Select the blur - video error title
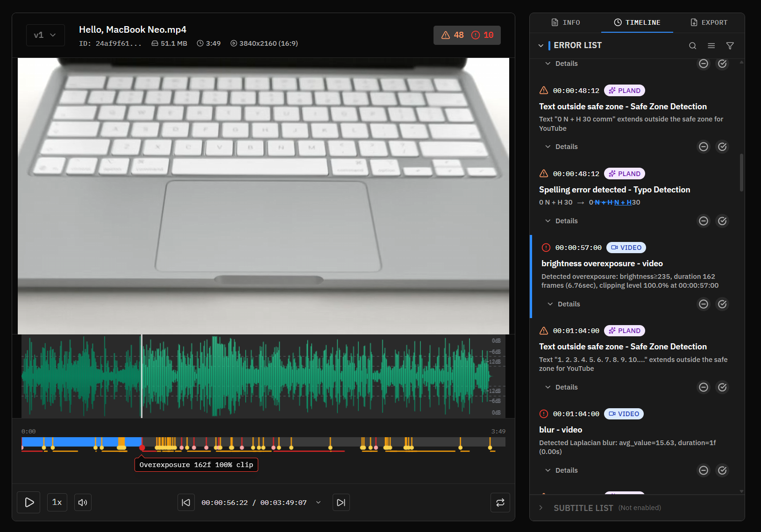Screen dimensions: 761x532 [x=561, y=430]
